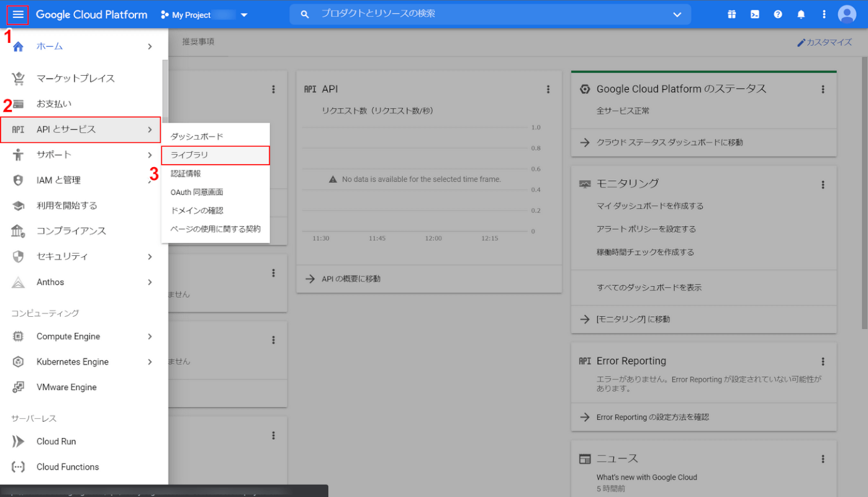The width and height of the screenshot is (868, 497).
Task: Expand the search bar dropdown arrow
Action: [x=677, y=15]
